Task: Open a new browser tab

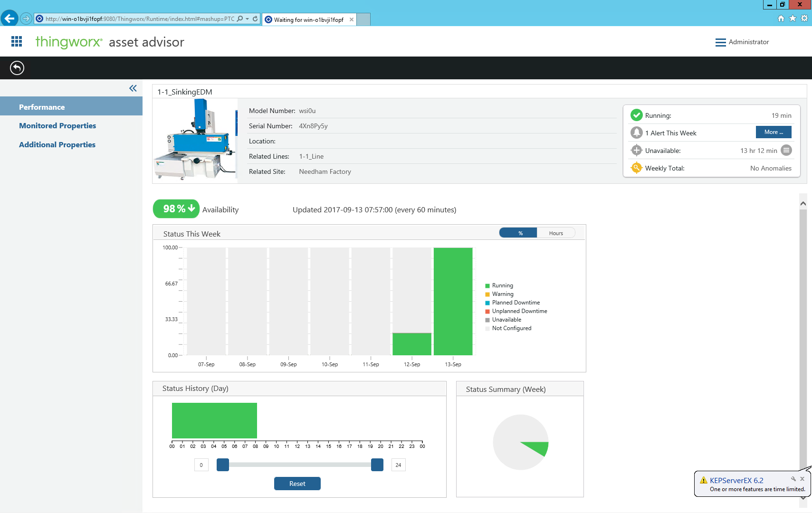Action: point(363,19)
